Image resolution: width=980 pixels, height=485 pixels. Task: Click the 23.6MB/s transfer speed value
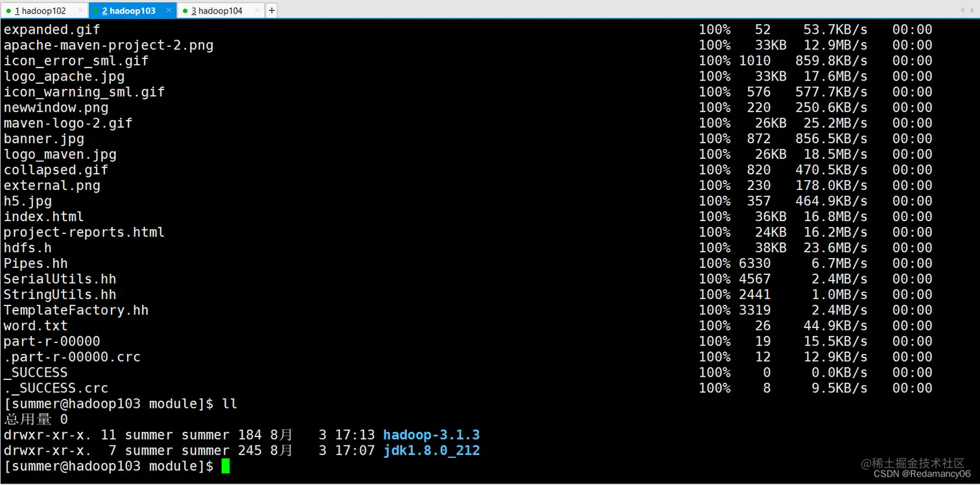pyautogui.click(x=835, y=247)
